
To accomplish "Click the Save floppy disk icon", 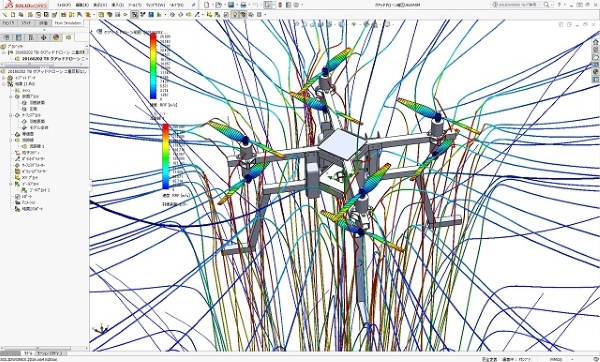I will [x=231, y=5].
